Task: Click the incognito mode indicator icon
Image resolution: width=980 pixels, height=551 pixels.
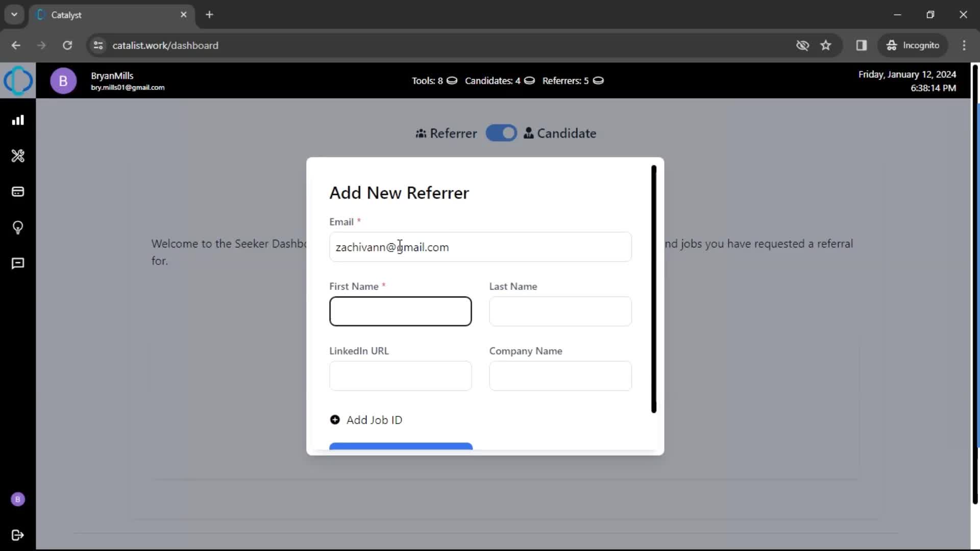Action: pos(892,45)
